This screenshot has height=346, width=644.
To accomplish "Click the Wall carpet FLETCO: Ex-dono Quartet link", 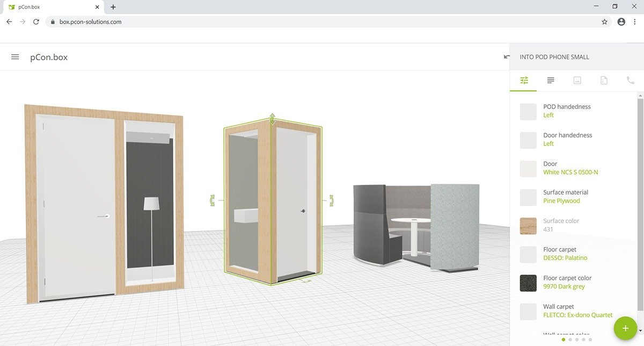I will click(577, 315).
